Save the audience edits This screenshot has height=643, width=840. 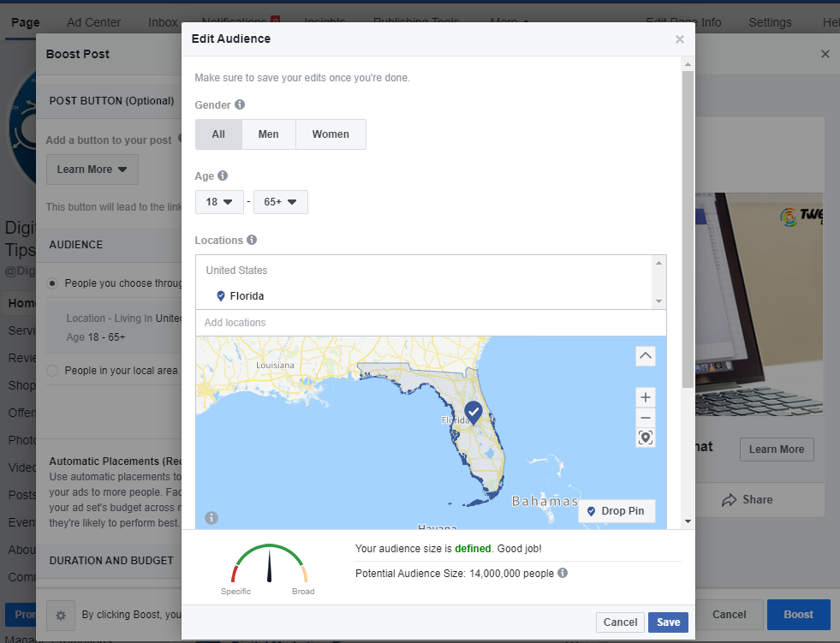coord(668,622)
